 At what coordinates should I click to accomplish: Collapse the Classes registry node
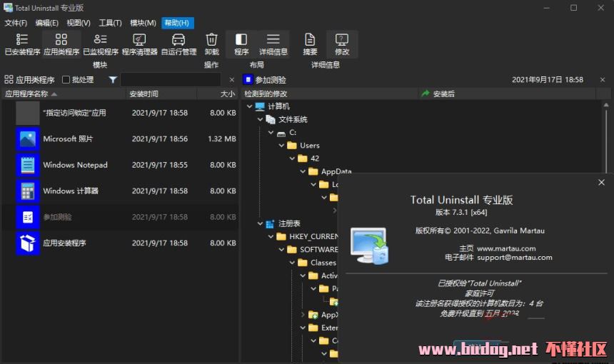pyautogui.click(x=292, y=263)
